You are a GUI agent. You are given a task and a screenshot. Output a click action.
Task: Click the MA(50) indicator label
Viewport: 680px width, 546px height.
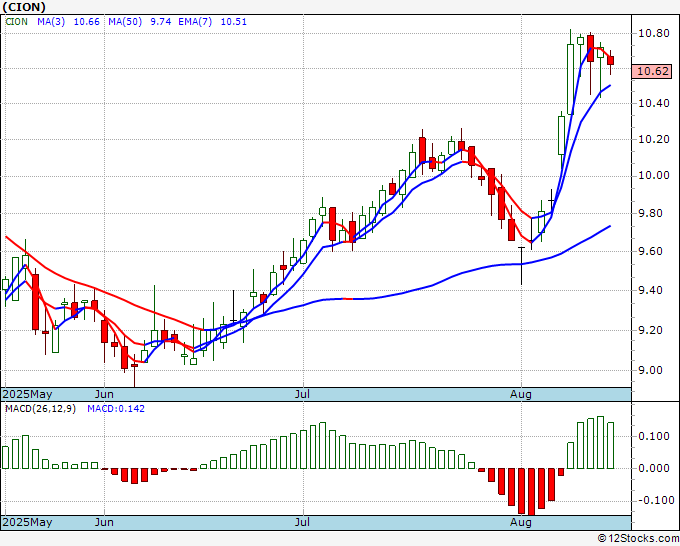(125, 22)
